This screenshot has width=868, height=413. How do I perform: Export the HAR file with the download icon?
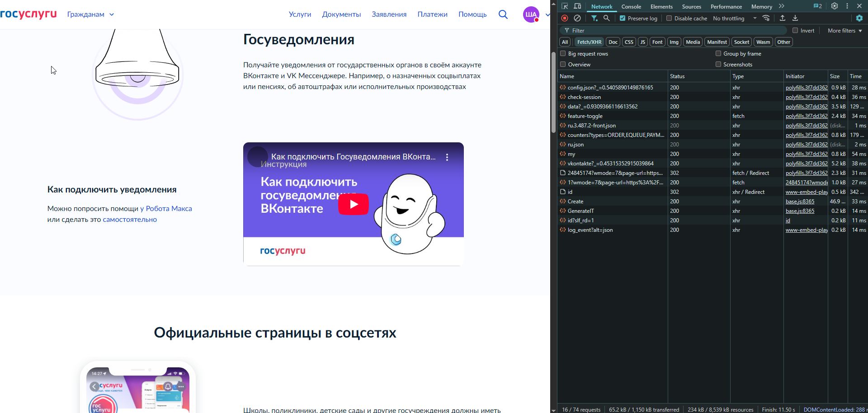[x=795, y=18]
